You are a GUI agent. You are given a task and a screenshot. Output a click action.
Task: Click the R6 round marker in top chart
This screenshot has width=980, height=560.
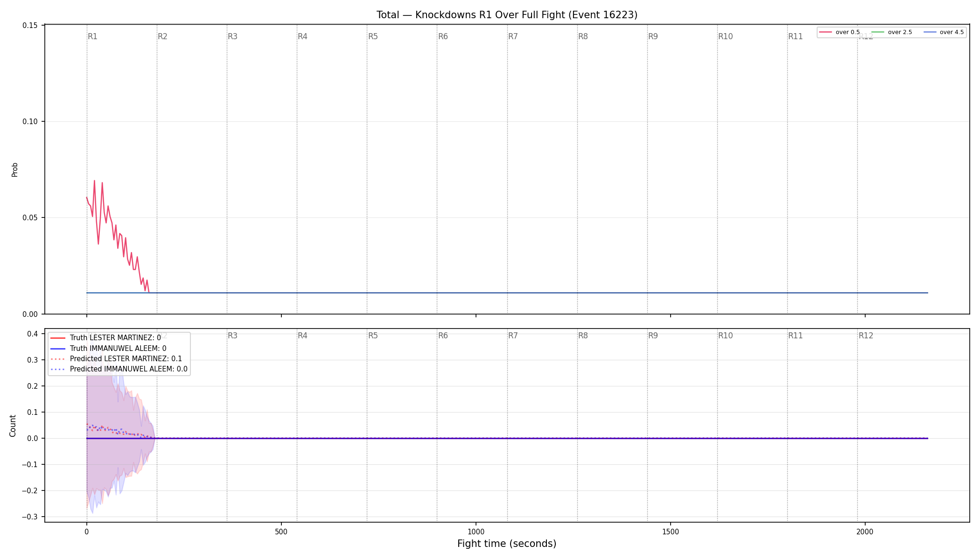coord(443,36)
